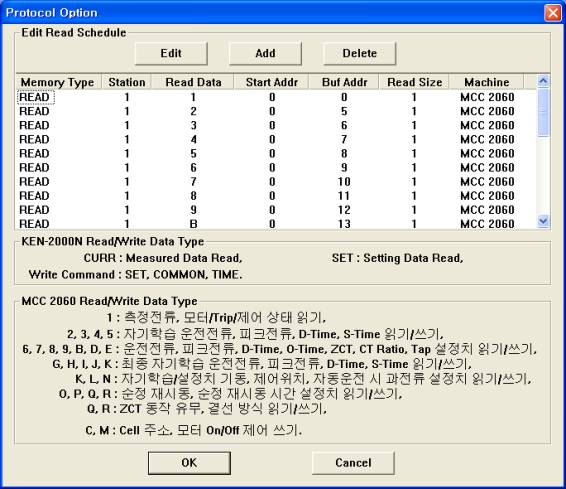Click the Edit button
The image size is (566, 489).
coord(171,53)
